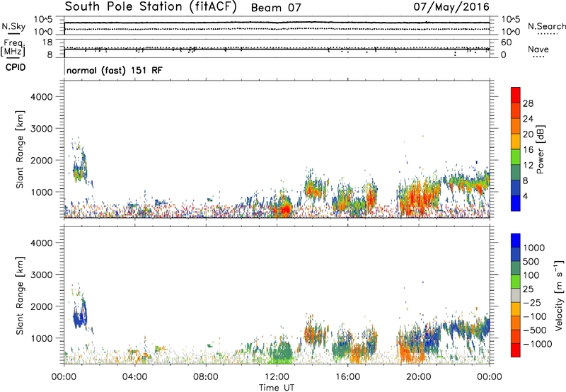
Task: Click the left '10^5' noise axis tick
Action: [43, 20]
